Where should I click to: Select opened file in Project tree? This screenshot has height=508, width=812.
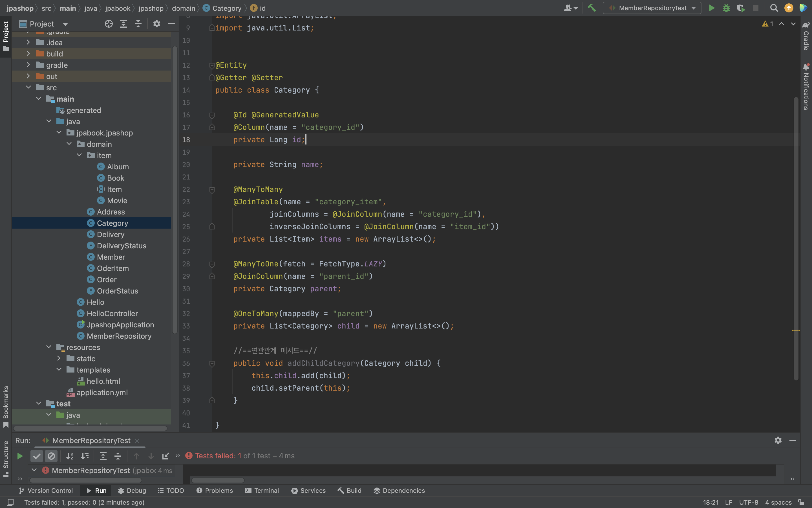(109, 24)
